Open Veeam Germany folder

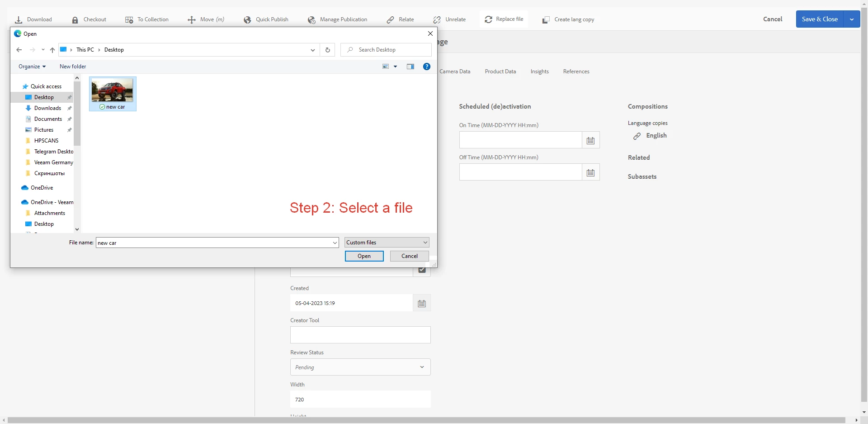click(53, 162)
